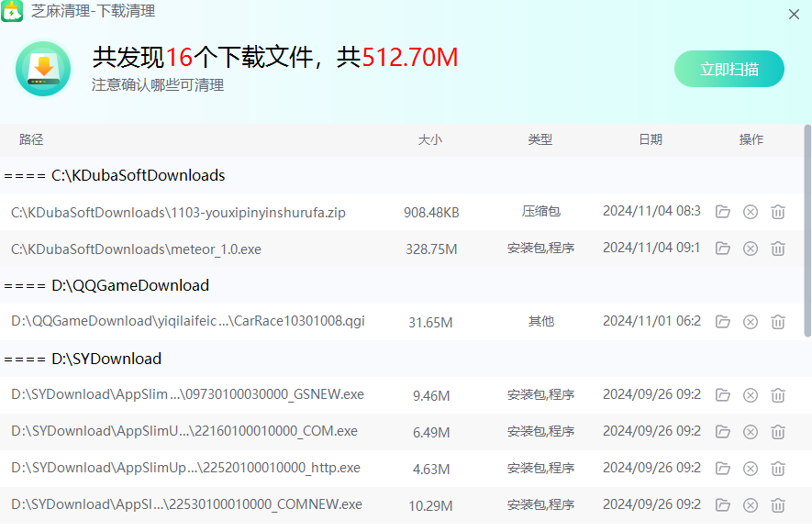Image resolution: width=812 pixels, height=531 pixels.
Task: Select the D:\SYDownload group header
Action: (83, 359)
